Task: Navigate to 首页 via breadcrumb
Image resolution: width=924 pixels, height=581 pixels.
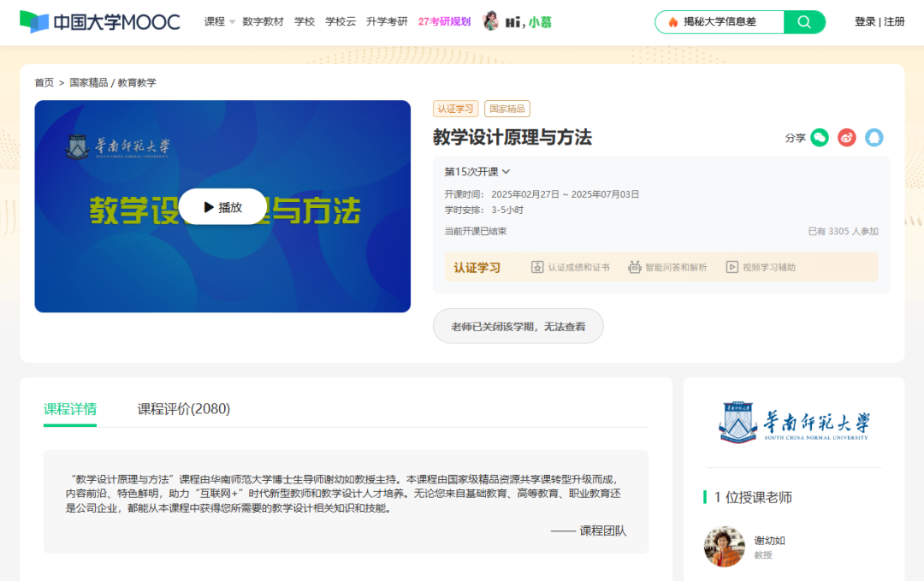Action: click(44, 82)
